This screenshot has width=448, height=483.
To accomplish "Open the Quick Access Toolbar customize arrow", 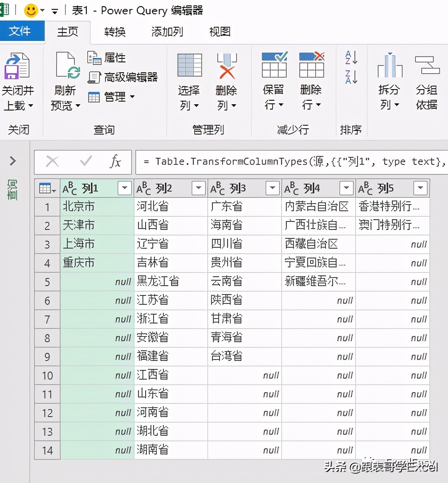I will click(x=55, y=12).
